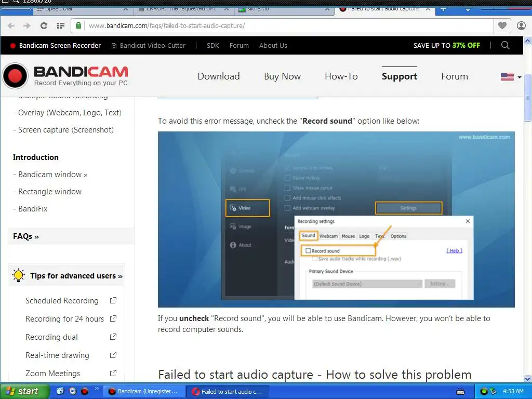Image resolution: width=532 pixels, height=399 pixels.
Task: Open the Speed Dial grid icon
Action: (61, 26)
